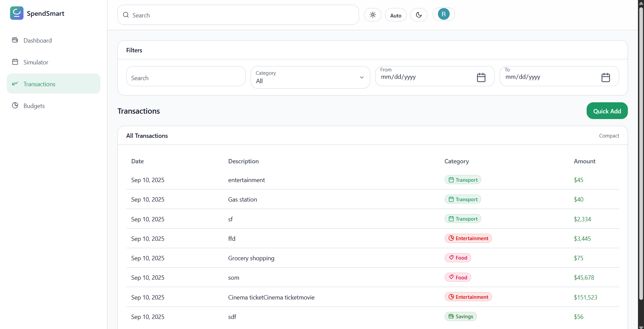The width and height of the screenshot is (644, 329).
Task: Focus the Filters Search input
Action: click(x=186, y=76)
